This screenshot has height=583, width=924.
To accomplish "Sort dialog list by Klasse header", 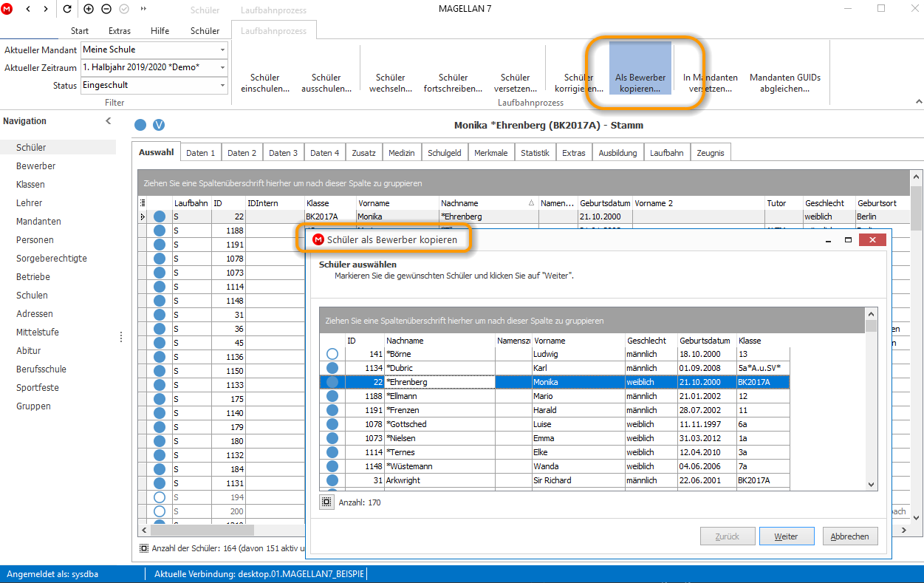I will [763, 341].
